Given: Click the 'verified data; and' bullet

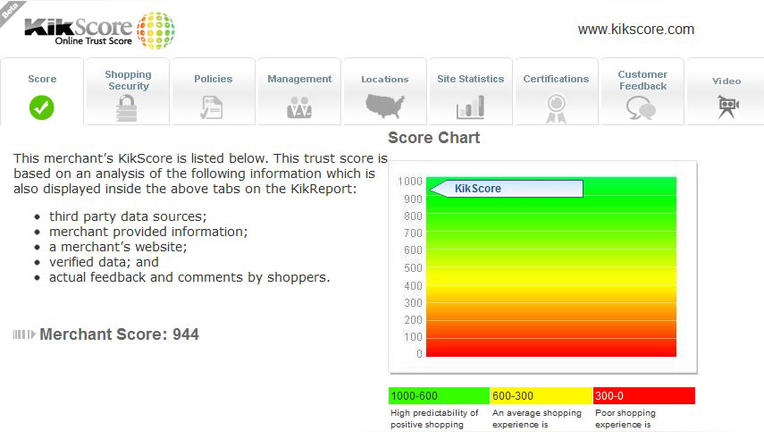Looking at the screenshot, I should click(x=104, y=262).
